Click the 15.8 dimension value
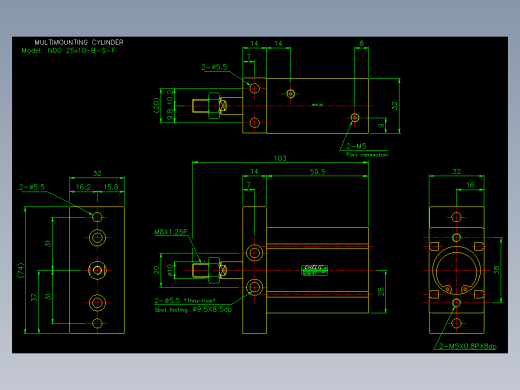The width and height of the screenshot is (520, 390). point(111,187)
